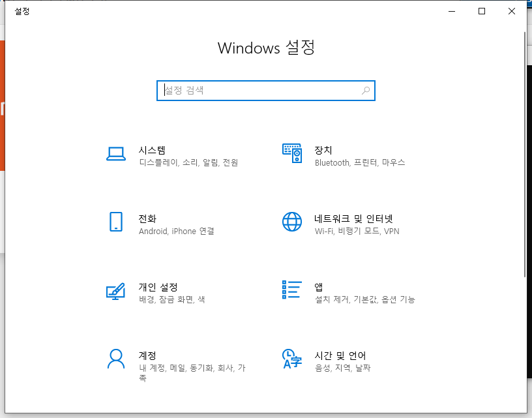Click the text 내 계정, 메일, 동기화
532x418 pixels.
[177, 368]
